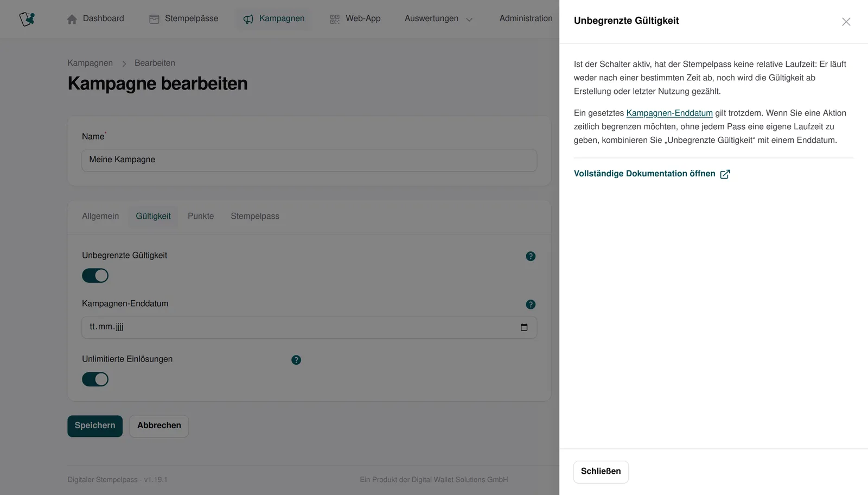Open Stempelpässe in the top navigation

point(184,18)
